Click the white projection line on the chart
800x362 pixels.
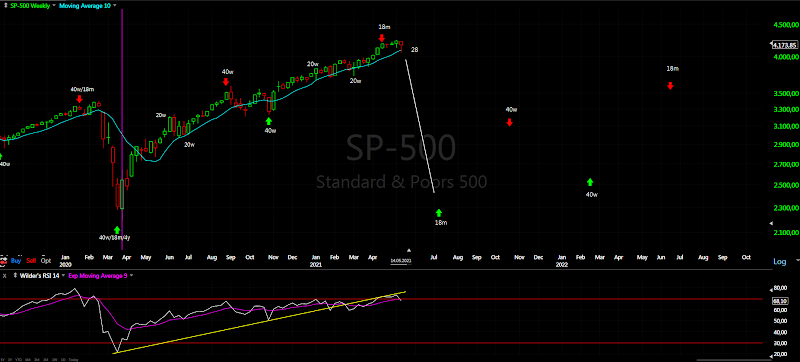pos(420,126)
